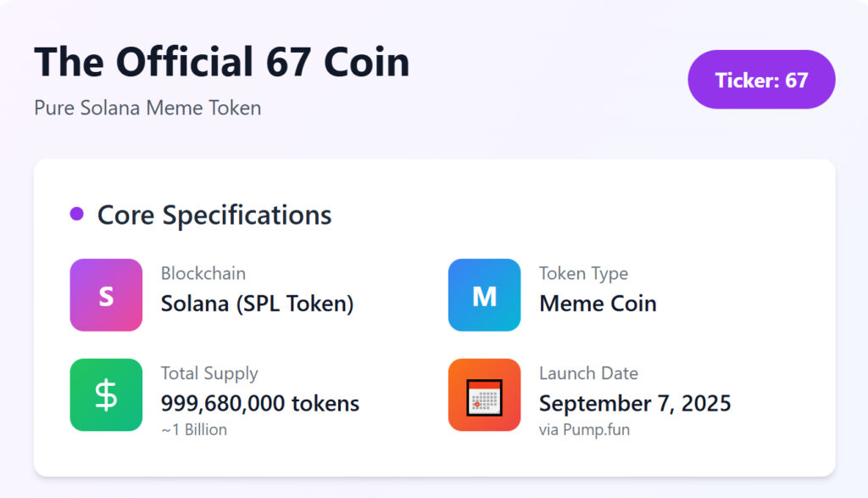Click the green dollar sign icon

(x=106, y=395)
